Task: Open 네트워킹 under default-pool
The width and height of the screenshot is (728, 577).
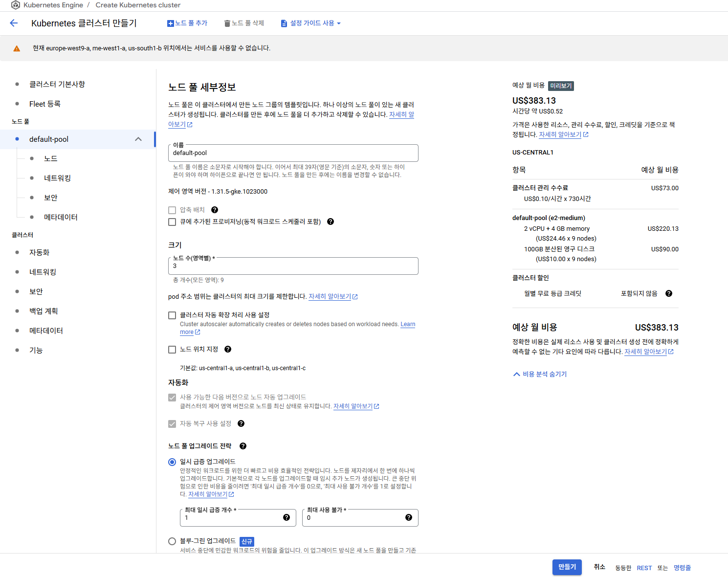Action: (x=58, y=178)
